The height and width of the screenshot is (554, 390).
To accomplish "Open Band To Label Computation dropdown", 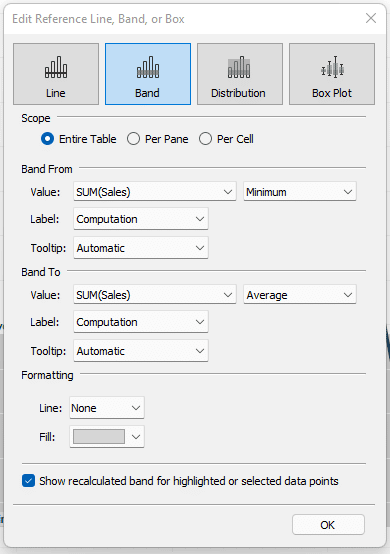I will 141,322.
